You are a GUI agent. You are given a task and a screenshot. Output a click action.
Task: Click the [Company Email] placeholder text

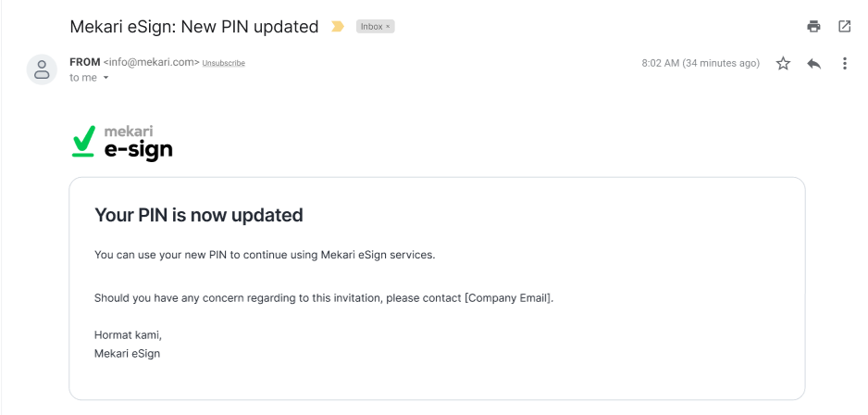point(508,298)
